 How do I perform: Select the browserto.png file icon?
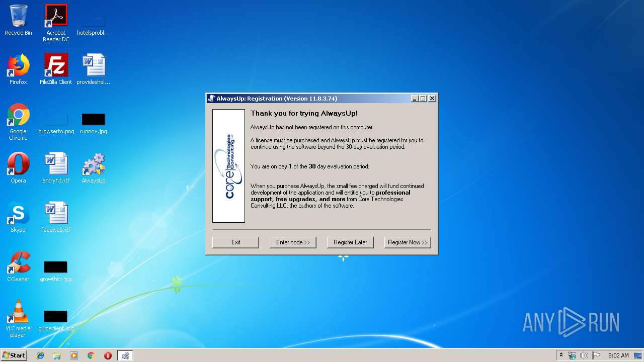(56, 124)
